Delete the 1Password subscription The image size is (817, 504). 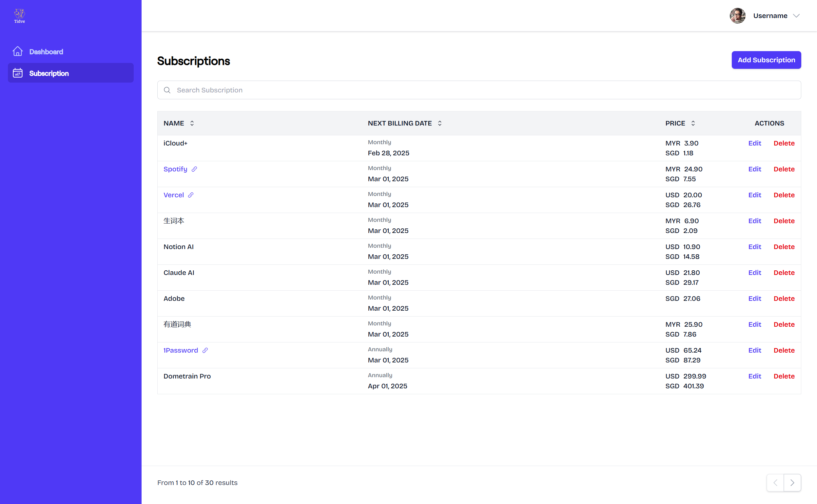point(784,350)
